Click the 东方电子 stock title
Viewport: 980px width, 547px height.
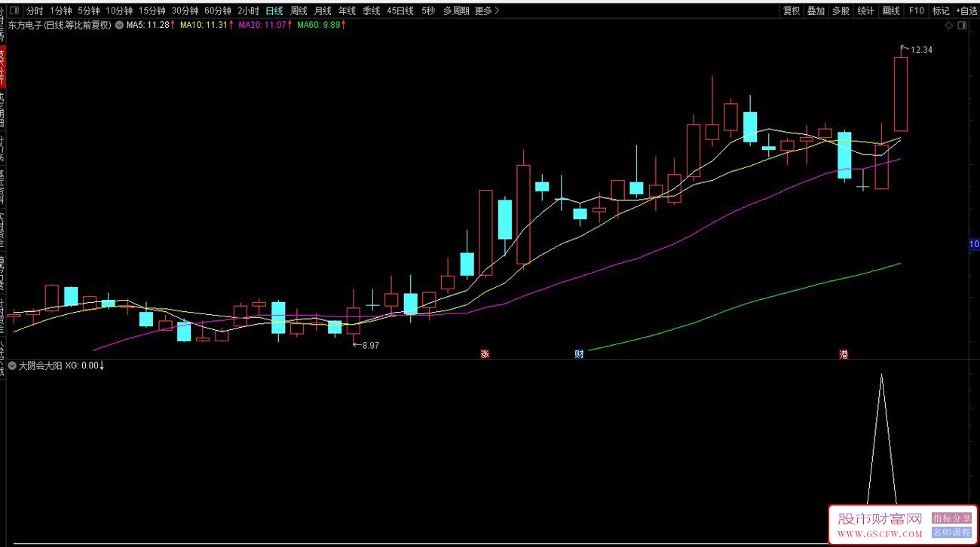[60, 26]
